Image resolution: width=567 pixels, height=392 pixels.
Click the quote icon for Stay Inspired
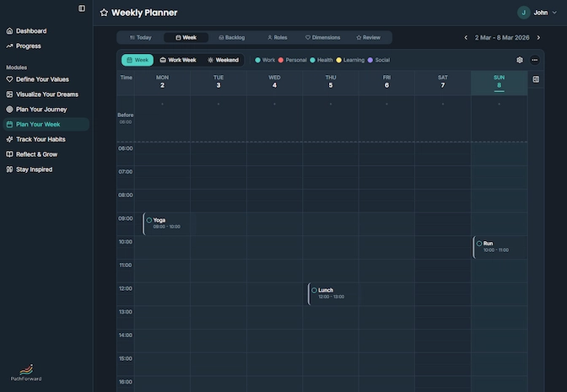[10, 169]
